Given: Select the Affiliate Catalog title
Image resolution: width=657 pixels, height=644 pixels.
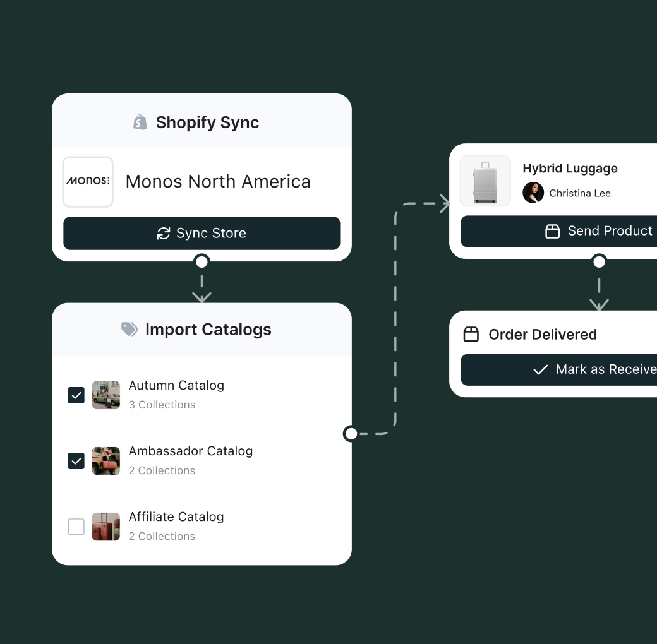Looking at the screenshot, I should click(x=176, y=516).
